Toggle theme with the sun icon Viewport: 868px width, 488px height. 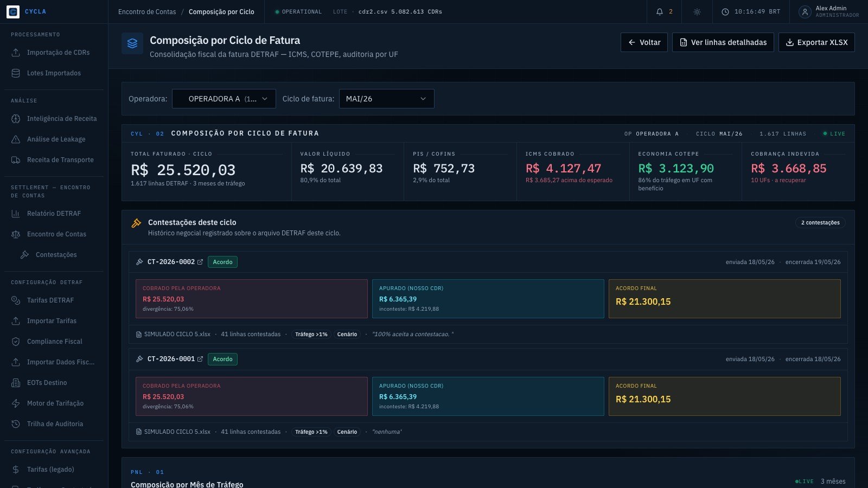click(x=697, y=11)
